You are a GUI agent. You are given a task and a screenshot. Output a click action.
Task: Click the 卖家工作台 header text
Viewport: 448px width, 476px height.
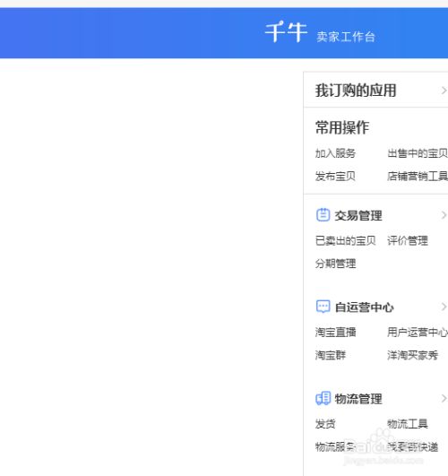(x=346, y=37)
